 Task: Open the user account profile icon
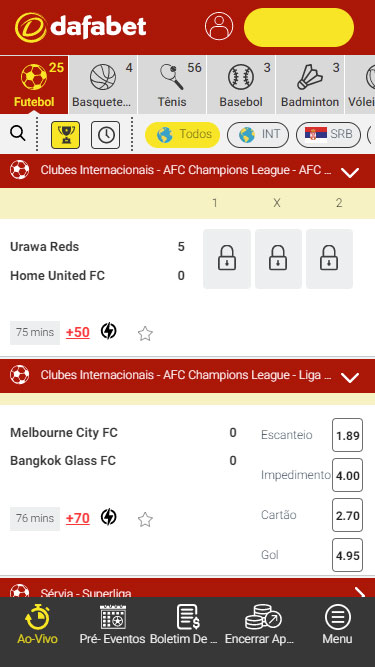pyautogui.click(x=219, y=26)
